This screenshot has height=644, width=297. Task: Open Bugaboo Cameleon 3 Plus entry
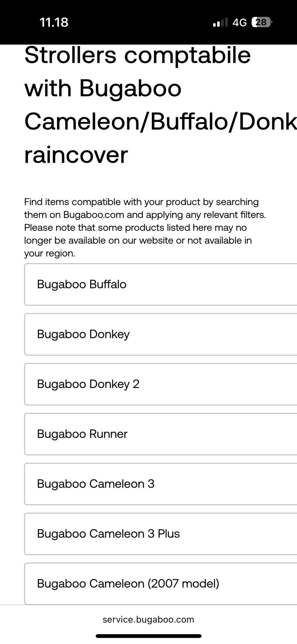click(x=161, y=534)
